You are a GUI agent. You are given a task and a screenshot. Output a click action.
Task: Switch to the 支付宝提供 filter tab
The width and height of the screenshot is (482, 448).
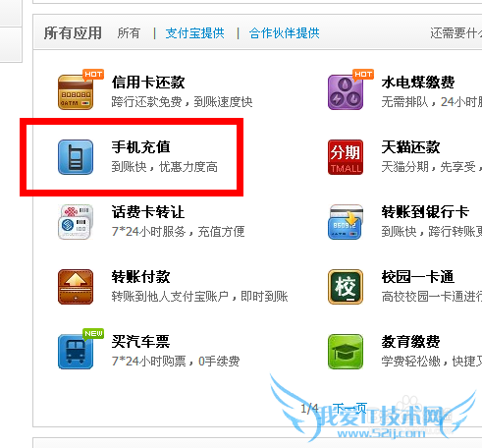[195, 33]
